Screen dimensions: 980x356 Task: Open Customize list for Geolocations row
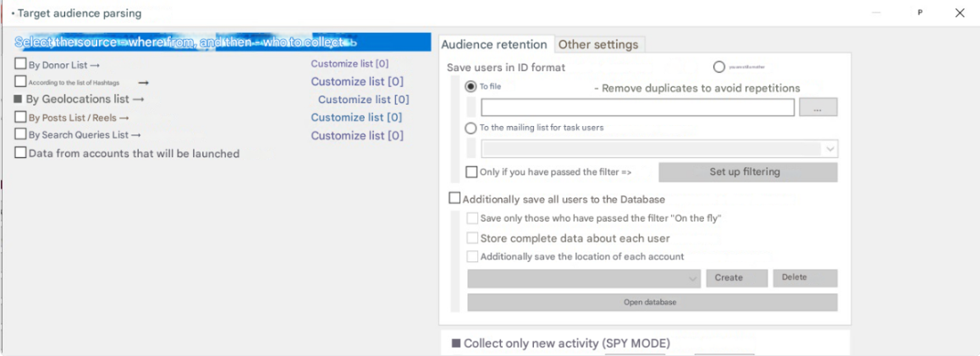pyautogui.click(x=364, y=99)
